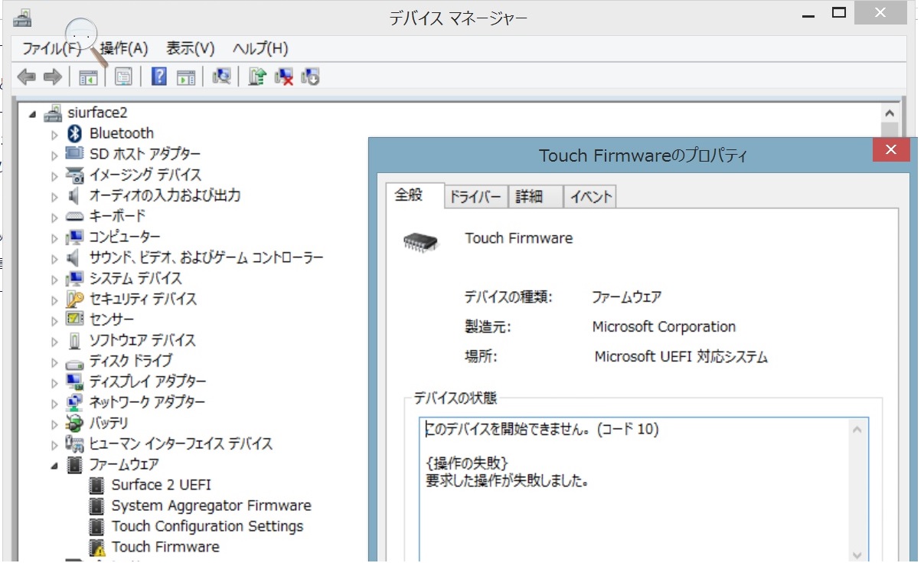Click the イメージング デバイス camera icon
The width and height of the screenshot is (924, 563).
[75, 175]
